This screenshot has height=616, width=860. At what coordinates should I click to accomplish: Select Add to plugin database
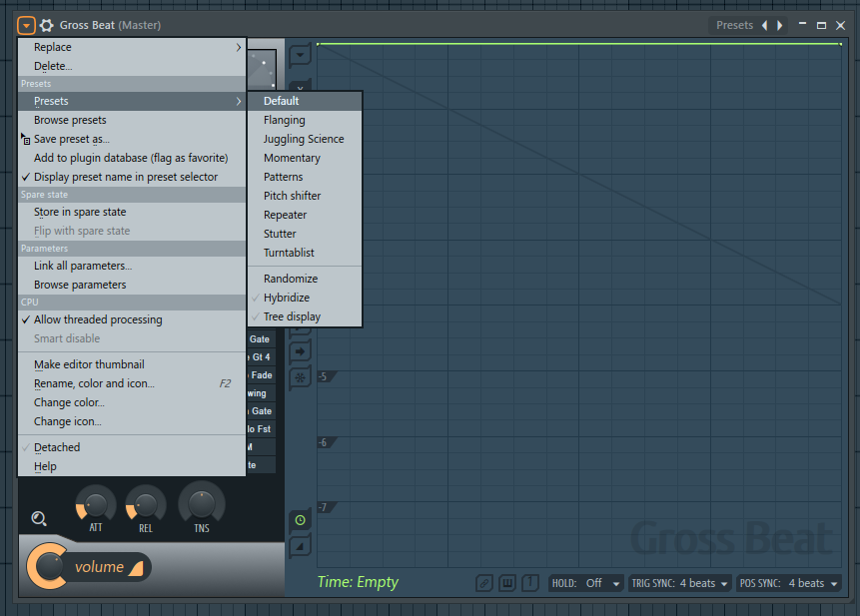[x=132, y=158]
